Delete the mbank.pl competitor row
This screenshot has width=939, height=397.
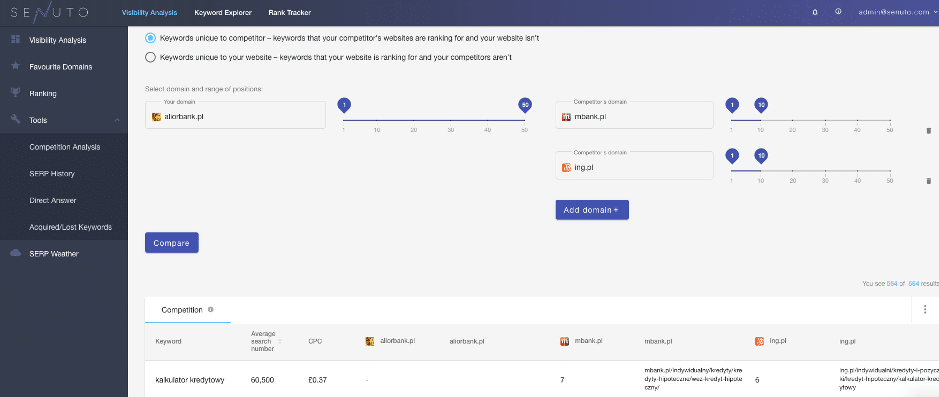tap(929, 130)
